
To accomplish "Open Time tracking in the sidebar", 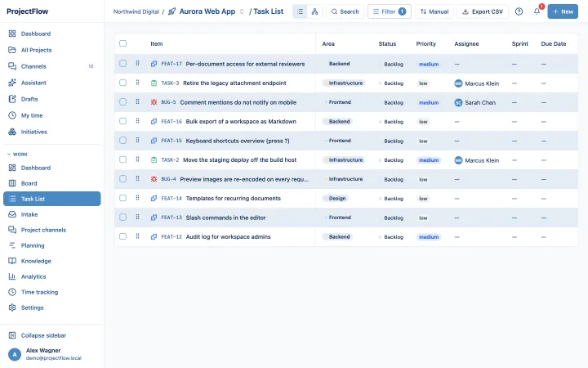I will click(51, 292).
